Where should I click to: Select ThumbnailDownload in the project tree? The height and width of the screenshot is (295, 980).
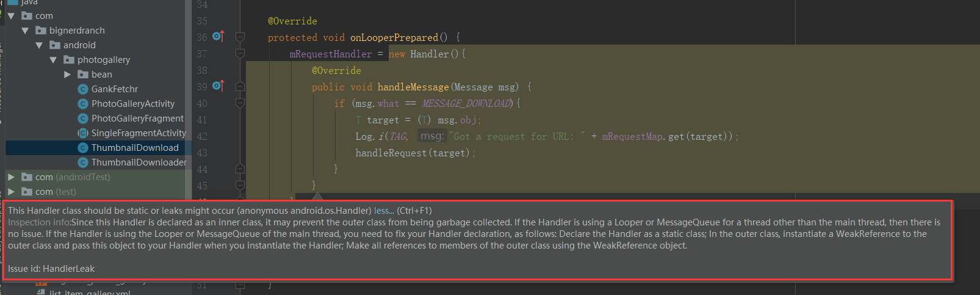tap(135, 148)
